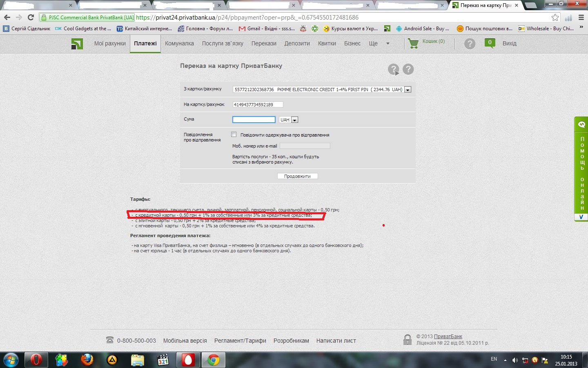Go to Послуги зв'язку
The height and width of the screenshot is (368, 588).
click(x=223, y=43)
